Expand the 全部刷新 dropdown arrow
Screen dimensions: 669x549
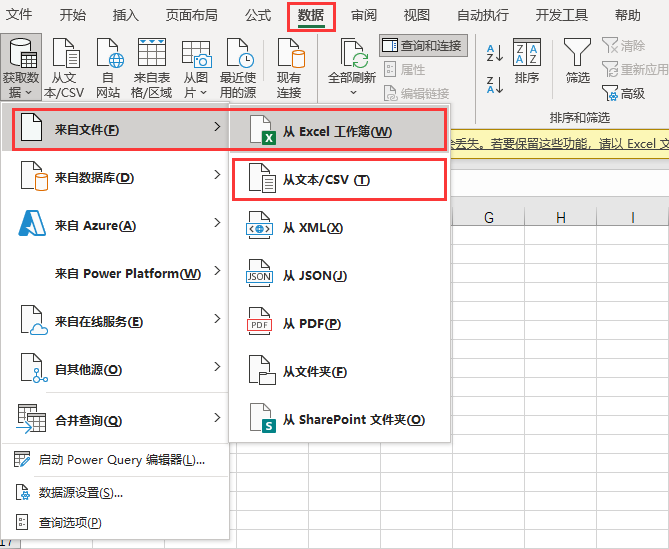click(353, 92)
